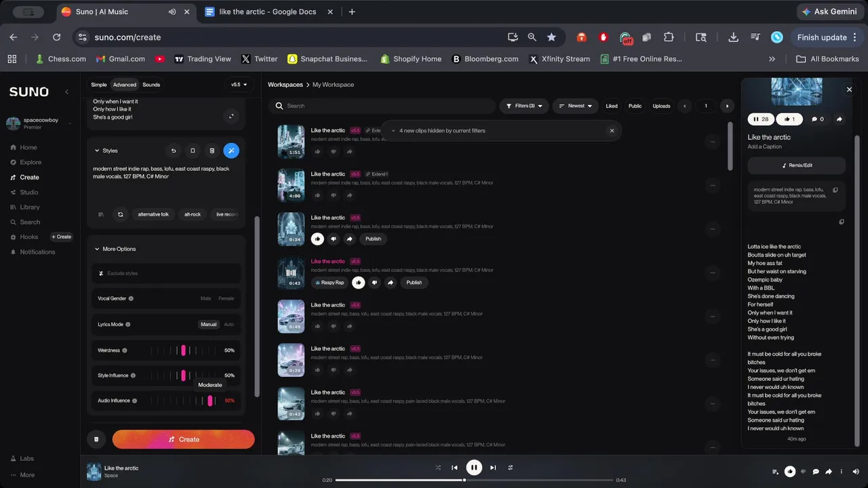Click the clips Search field
Viewport: 868px width, 488px height.
[x=382, y=106]
